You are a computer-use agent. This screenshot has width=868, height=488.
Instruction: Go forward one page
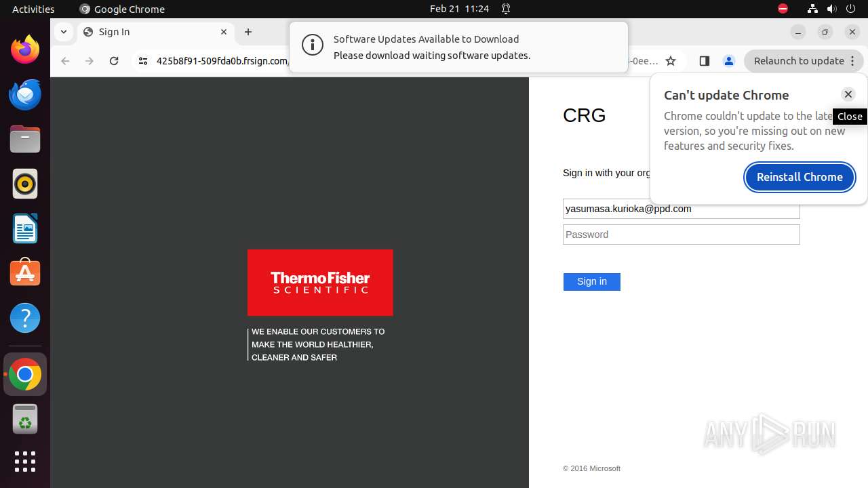[90, 61]
